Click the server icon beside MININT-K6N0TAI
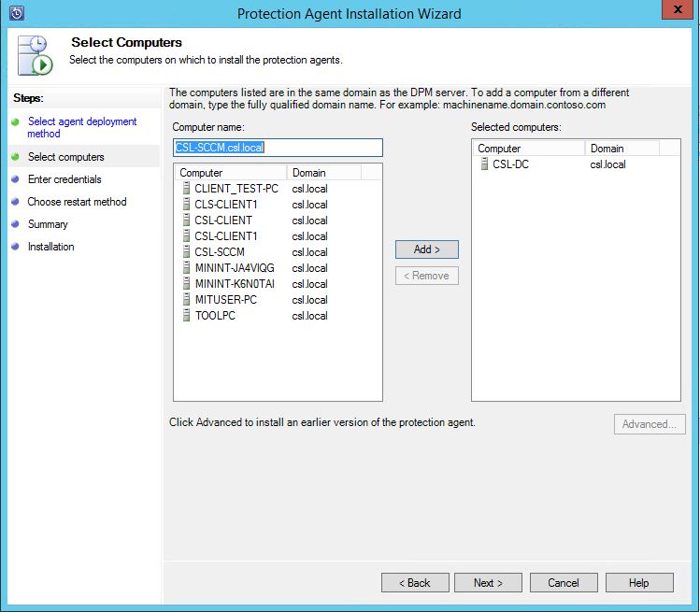The width and height of the screenshot is (700, 612). 187,283
